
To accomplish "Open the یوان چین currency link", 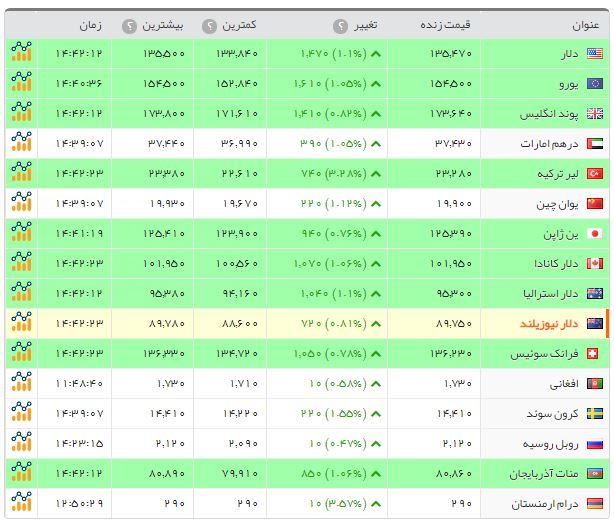I will pyautogui.click(x=556, y=204).
